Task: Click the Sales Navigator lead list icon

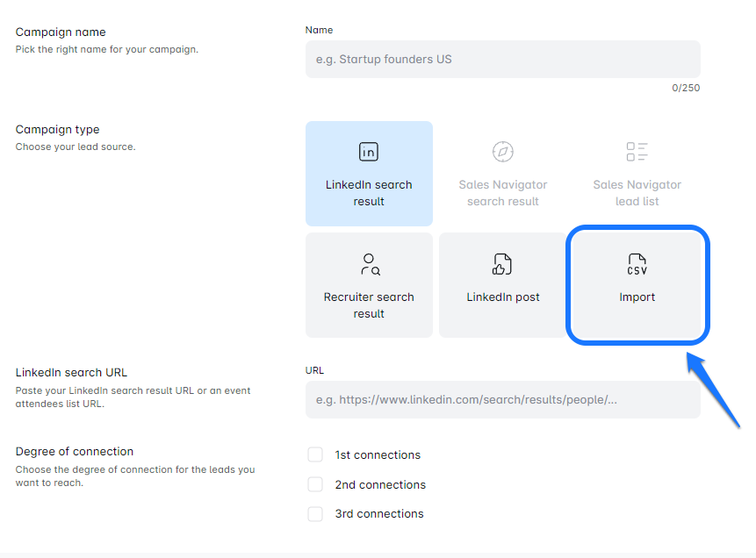Action: (x=637, y=152)
